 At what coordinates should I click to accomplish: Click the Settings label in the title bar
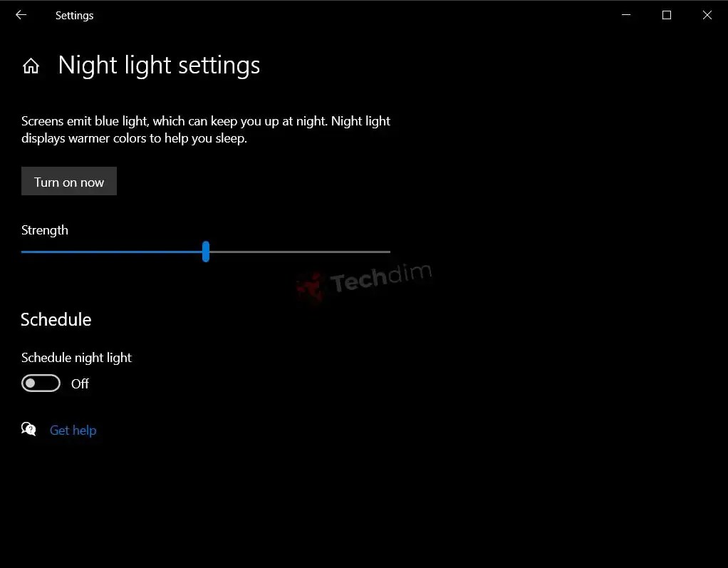coord(74,15)
